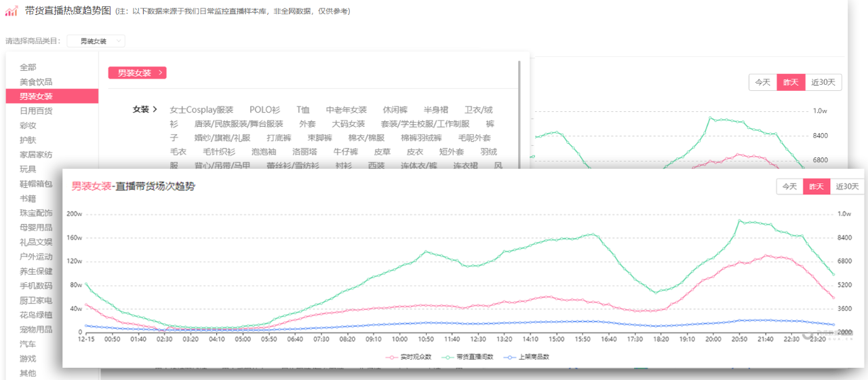868x380 pixels.
Task: Toggle the 带货直播间数 legend series
Action: [467, 357]
